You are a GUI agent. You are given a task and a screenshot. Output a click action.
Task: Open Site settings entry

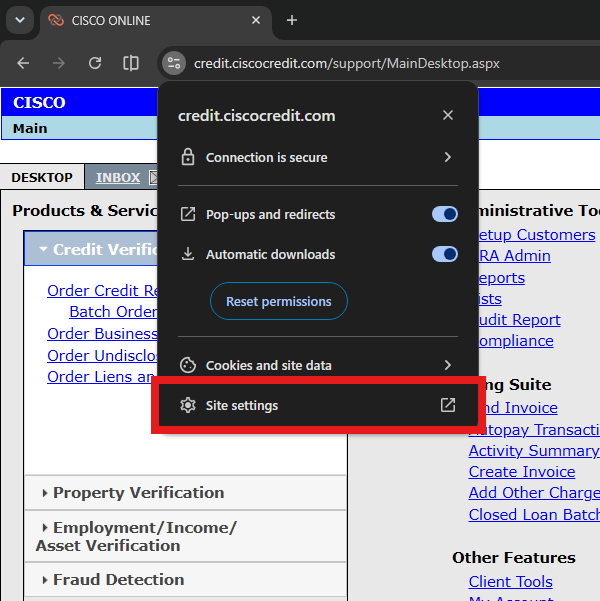pos(318,405)
